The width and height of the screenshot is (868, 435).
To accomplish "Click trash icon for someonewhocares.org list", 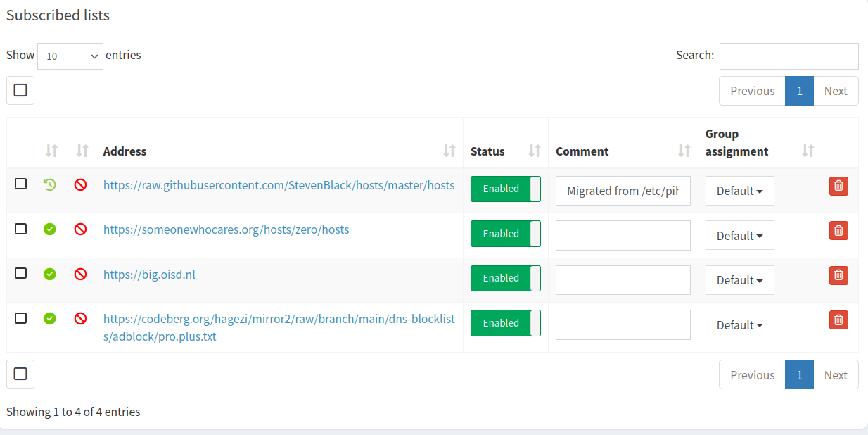I will [838, 231].
